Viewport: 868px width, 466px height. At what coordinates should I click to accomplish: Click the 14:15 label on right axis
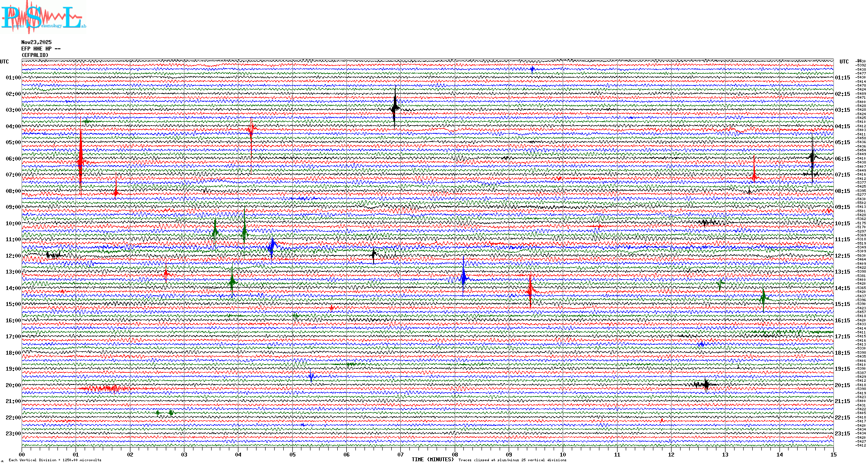[843, 288]
